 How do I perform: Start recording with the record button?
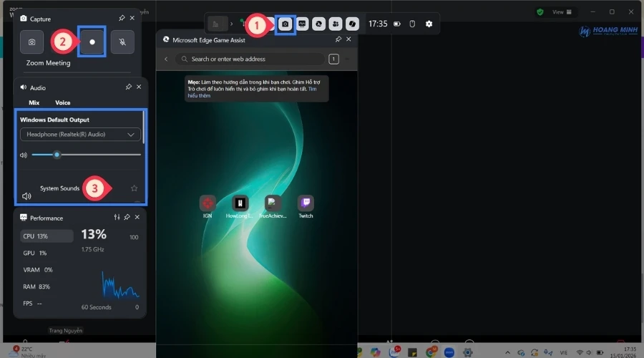[92, 42]
